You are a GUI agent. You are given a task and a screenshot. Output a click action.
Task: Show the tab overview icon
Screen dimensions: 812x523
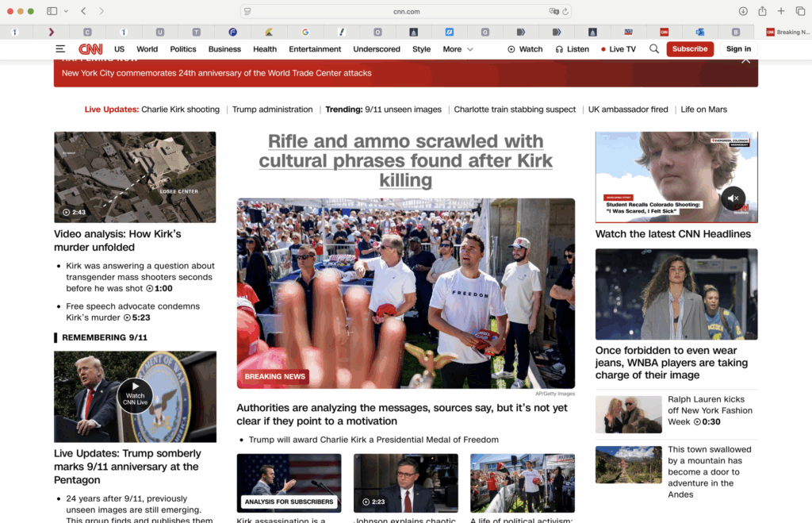pos(800,11)
